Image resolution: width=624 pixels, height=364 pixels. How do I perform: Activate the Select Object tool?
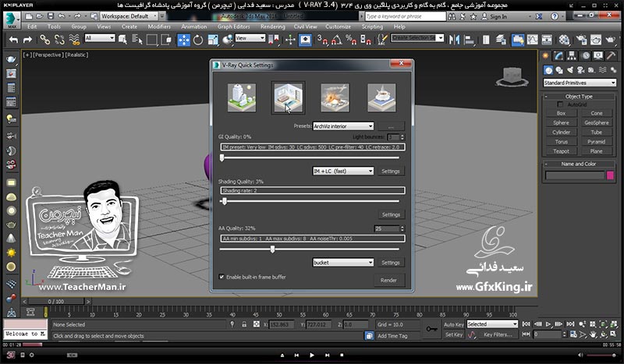point(122,40)
